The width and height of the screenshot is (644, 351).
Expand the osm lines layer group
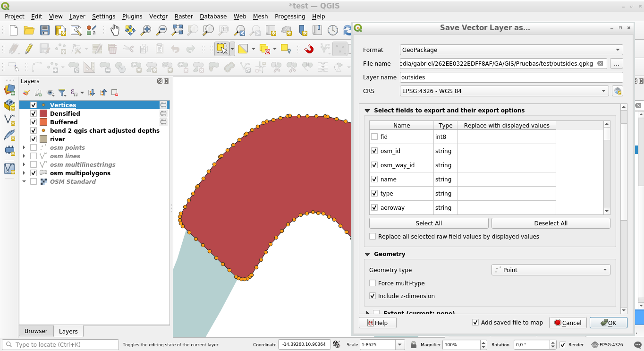coord(24,156)
